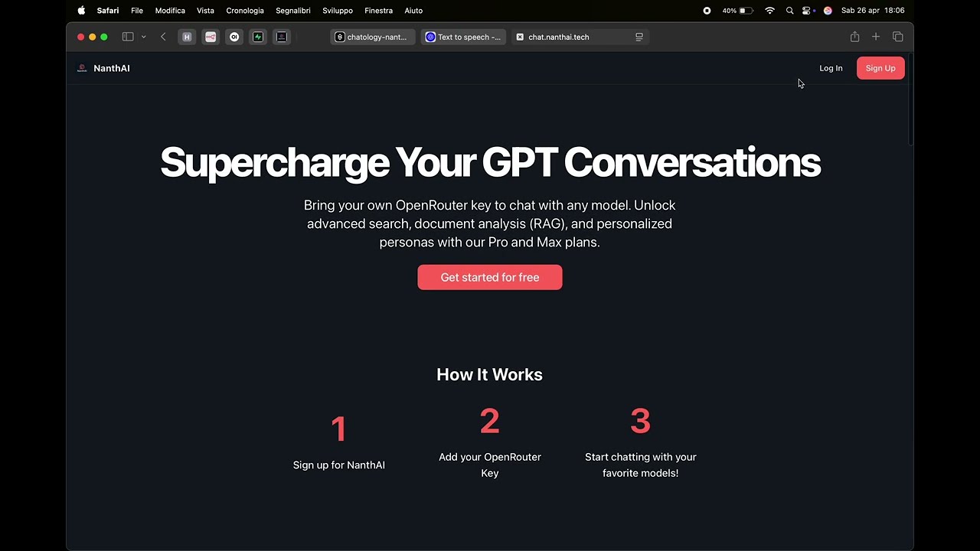
Task: Click the Share icon in Safari toolbar
Action: coord(854,37)
